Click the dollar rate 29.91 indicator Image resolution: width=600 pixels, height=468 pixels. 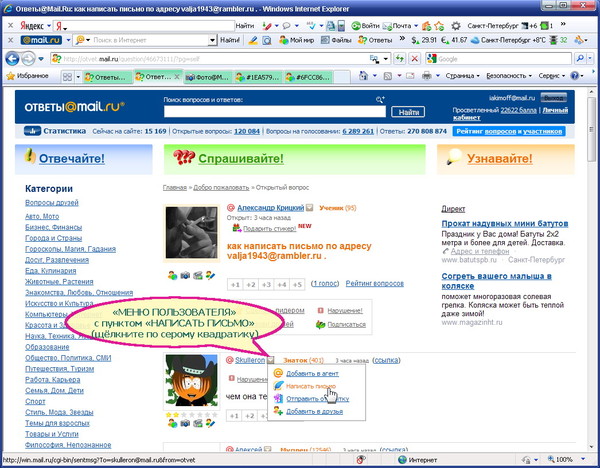coord(424,40)
